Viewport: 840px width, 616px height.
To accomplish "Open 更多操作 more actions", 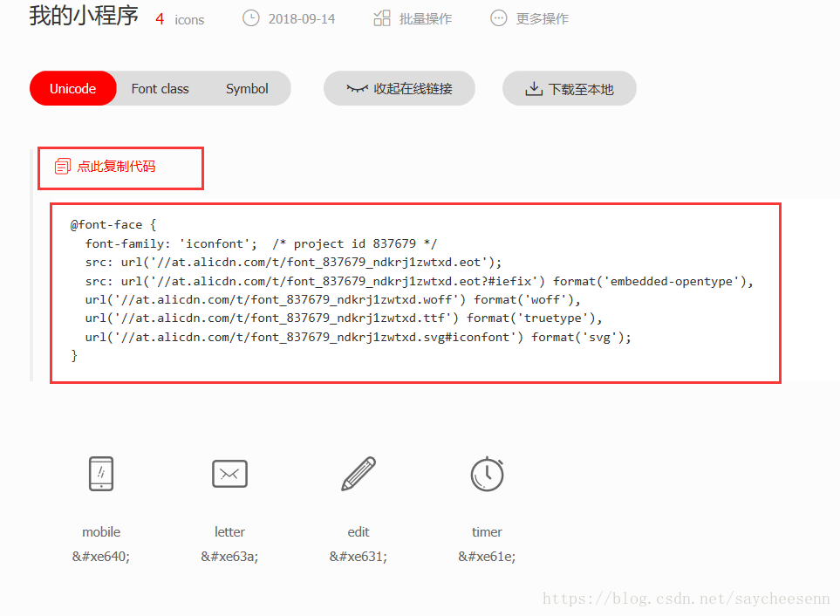I will point(543,19).
